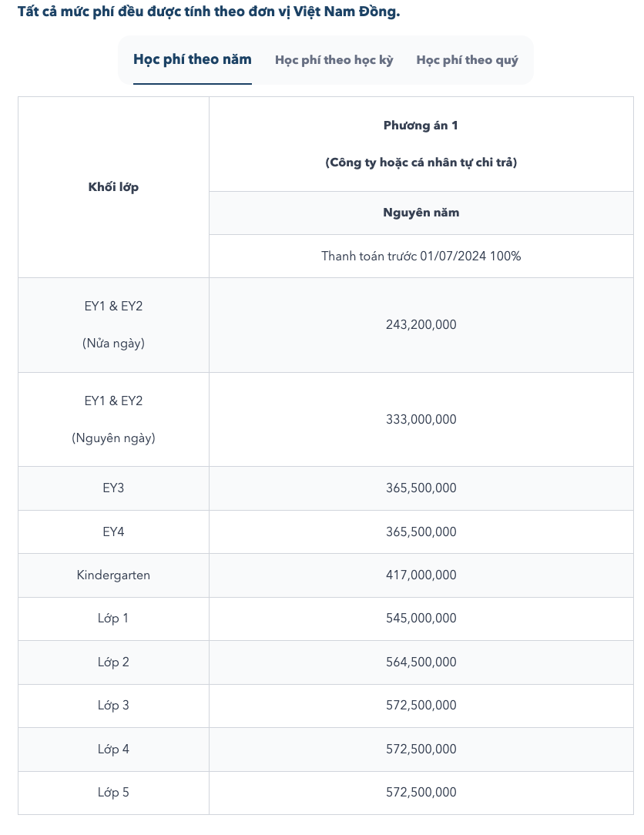Select the Kindergarten row label
The width and height of the screenshot is (644, 835).
tap(113, 575)
